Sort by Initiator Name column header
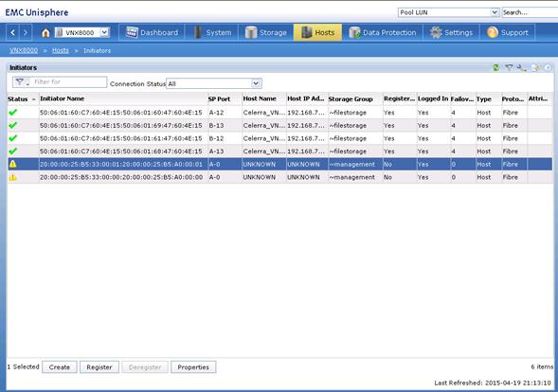 (123, 98)
